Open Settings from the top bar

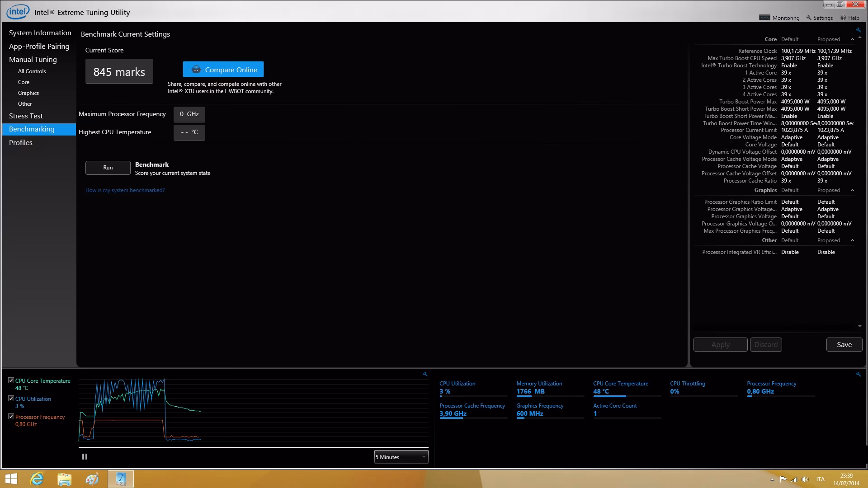[x=819, y=18]
